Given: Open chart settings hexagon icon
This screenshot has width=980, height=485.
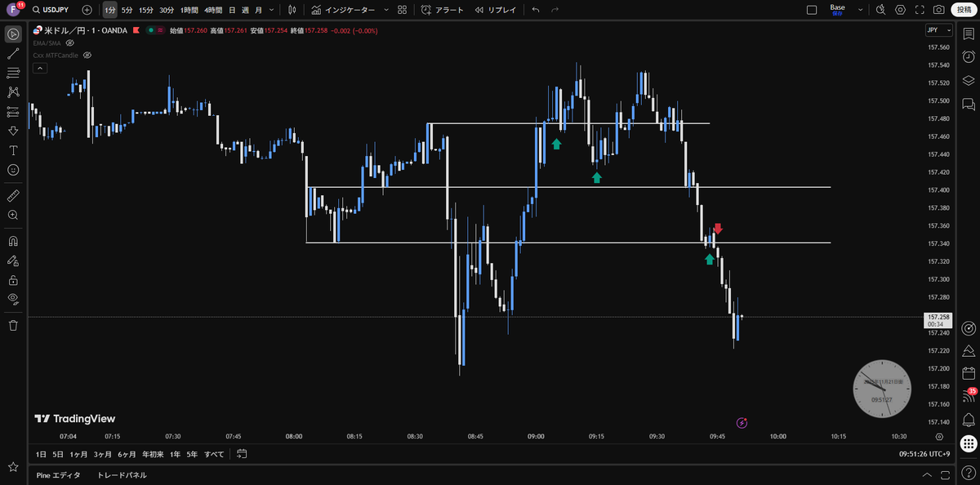Looking at the screenshot, I should point(900,10).
